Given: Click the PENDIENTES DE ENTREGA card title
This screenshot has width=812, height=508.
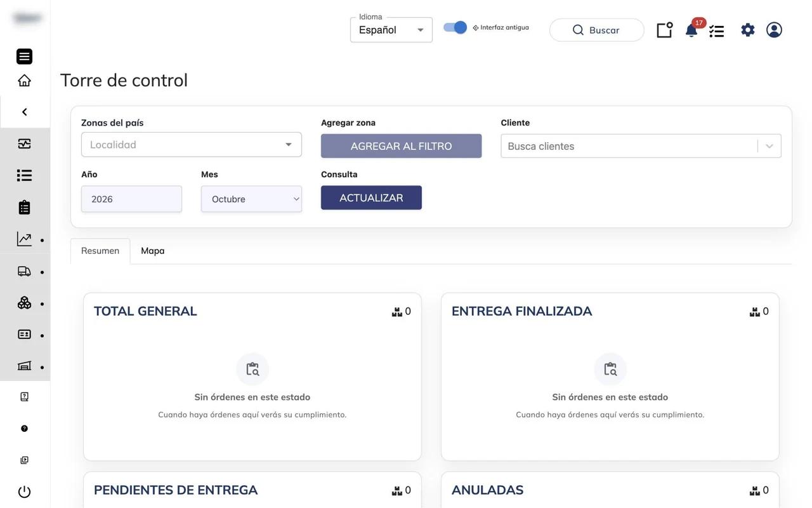Looking at the screenshot, I should 176,490.
